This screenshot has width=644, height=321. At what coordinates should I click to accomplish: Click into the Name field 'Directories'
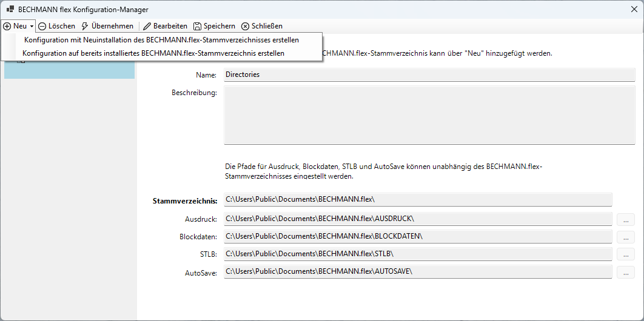click(418, 74)
